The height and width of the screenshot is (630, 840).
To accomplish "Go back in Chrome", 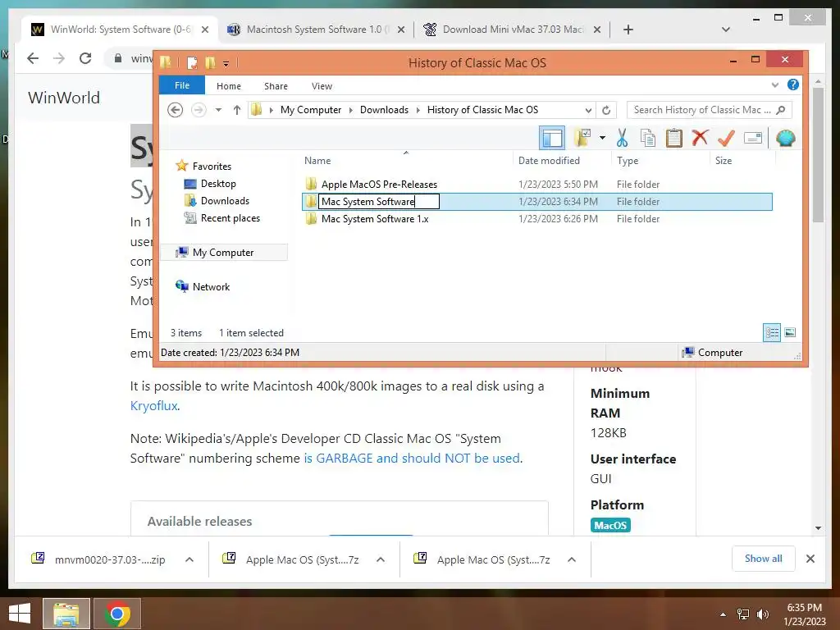I will point(33,58).
